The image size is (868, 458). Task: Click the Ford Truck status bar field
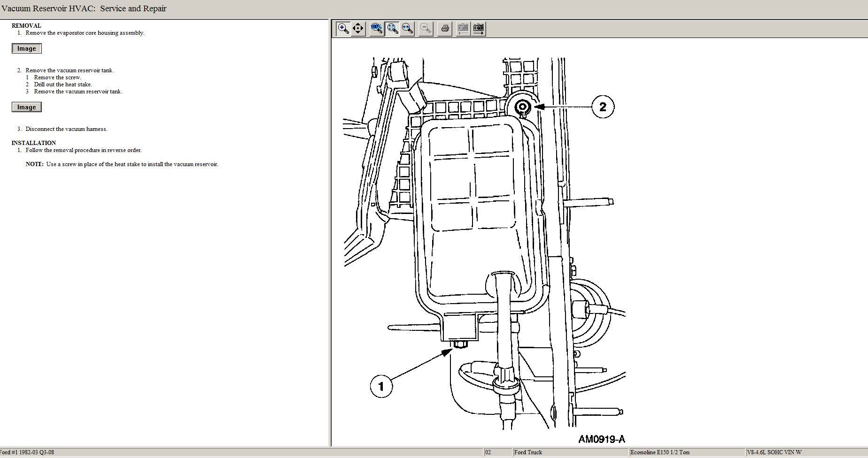[x=528, y=452]
